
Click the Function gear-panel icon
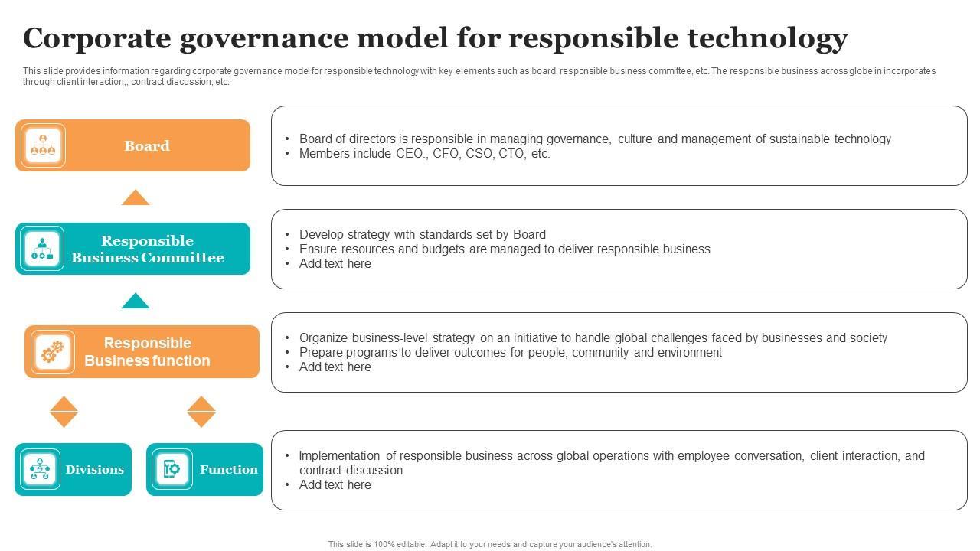coord(172,469)
